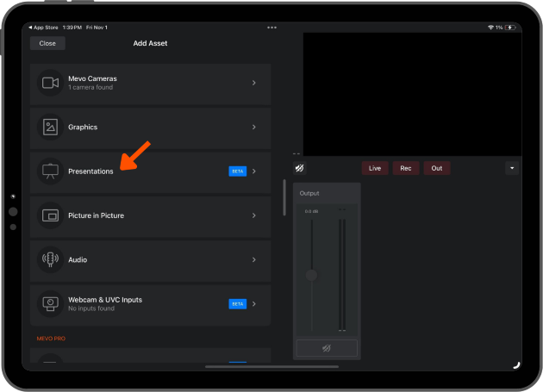Expand the Webcam & UVC Inputs chevron
The width and height of the screenshot is (543, 392).
point(254,304)
